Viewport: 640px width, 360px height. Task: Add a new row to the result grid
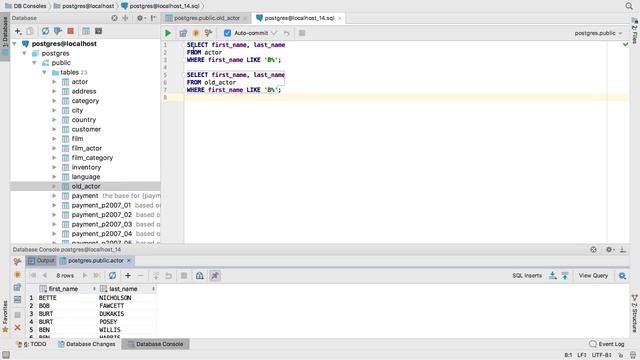[x=128, y=276]
